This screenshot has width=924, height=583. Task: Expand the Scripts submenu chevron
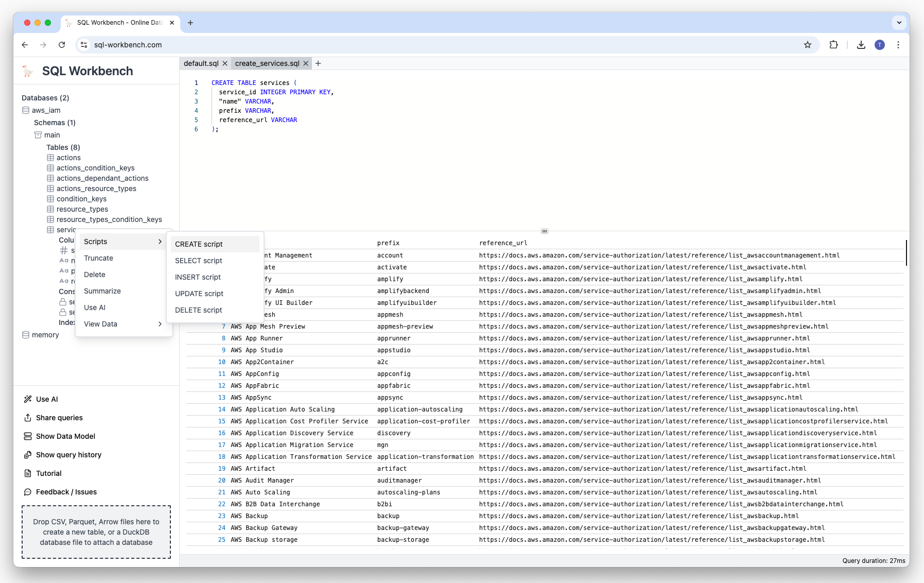pyautogui.click(x=160, y=241)
